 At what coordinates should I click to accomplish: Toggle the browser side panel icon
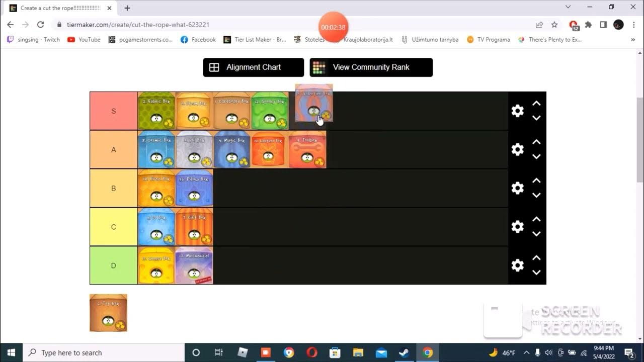coord(603,25)
